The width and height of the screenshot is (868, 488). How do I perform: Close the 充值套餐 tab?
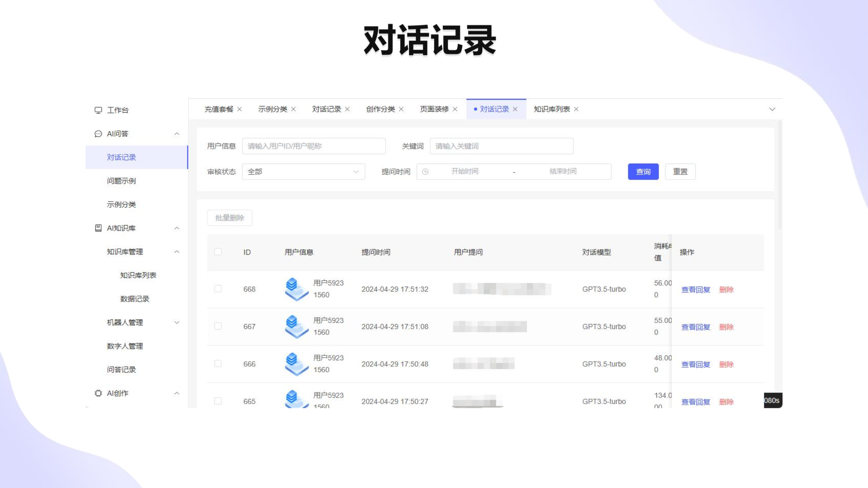point(240,109)
